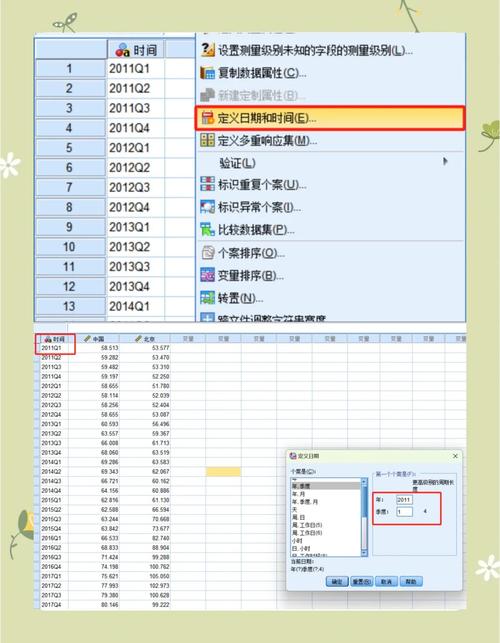The width and height of the screenshot is (500, 643).
Task: Click the 年 input field showing 2011
Action: click(404, 499)
